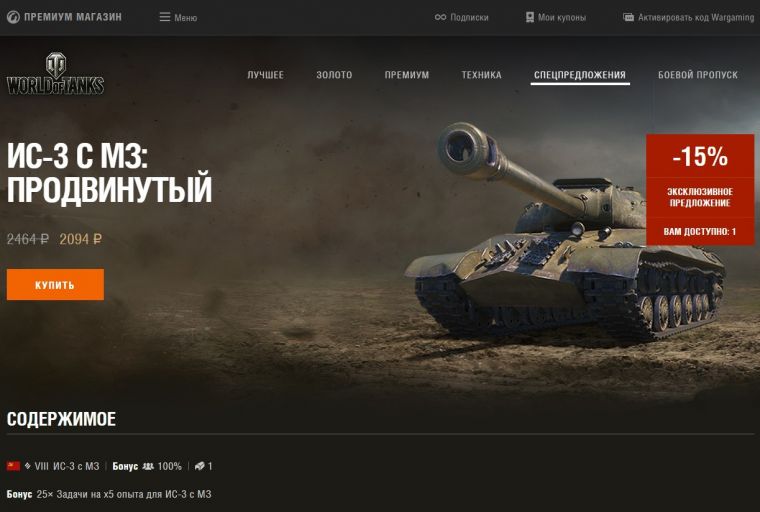Click the -15% exclusive offer badge
This screenshot has width=760, height=512.
coord(700,190)
